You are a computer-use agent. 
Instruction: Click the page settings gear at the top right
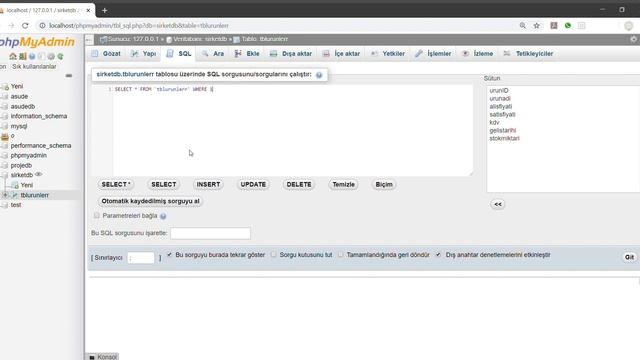click(633, 39)
